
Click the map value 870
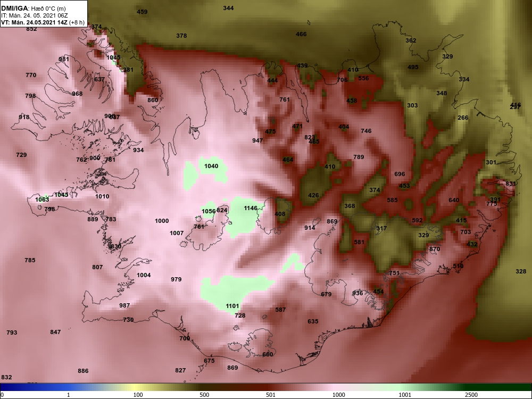[x=435, y=249]
